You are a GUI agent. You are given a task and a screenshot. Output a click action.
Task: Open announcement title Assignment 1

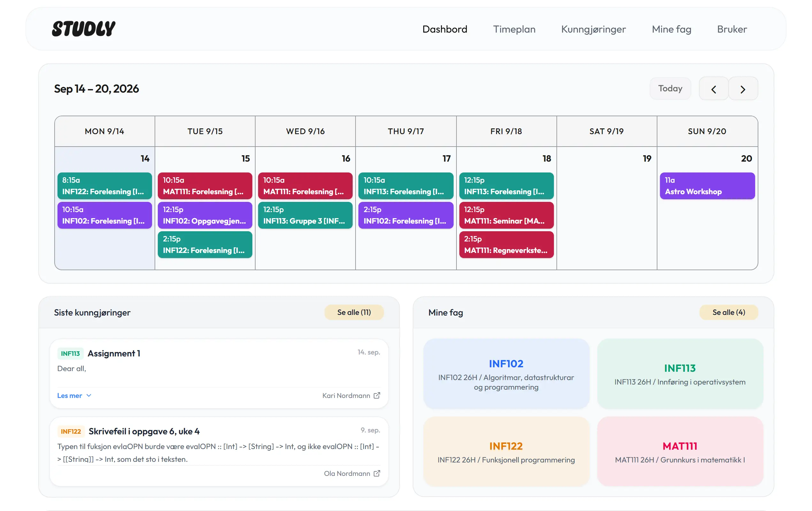[x=114, y=353]
